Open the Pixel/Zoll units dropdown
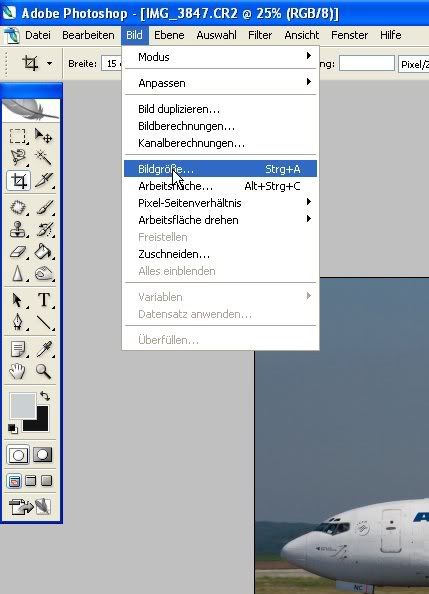 tap(413, 64)
